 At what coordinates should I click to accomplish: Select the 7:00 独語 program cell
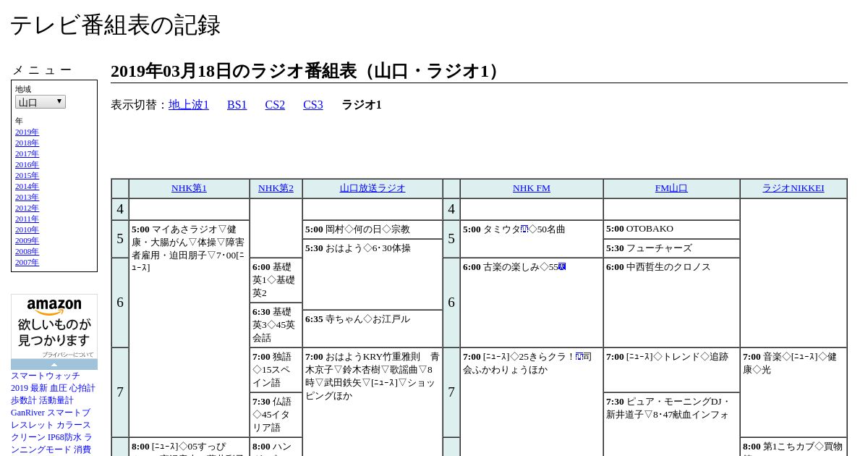pyautogui.click(x=276, y=370)
